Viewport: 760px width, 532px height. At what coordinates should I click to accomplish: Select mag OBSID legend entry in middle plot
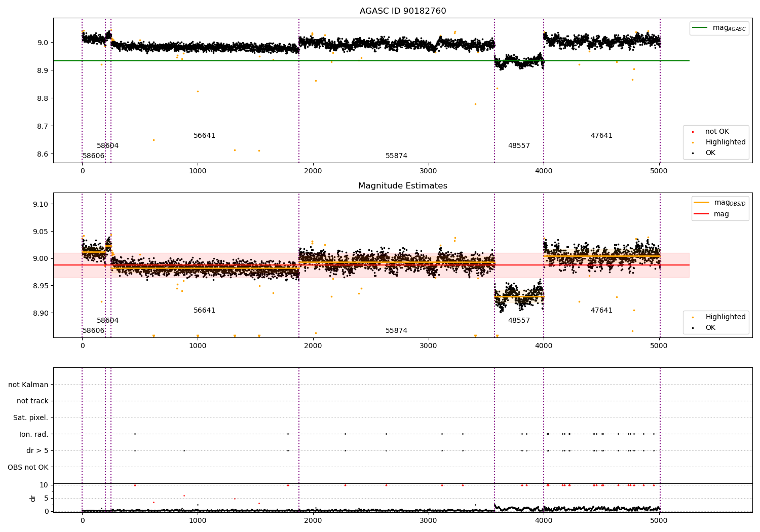click(720, 203)
